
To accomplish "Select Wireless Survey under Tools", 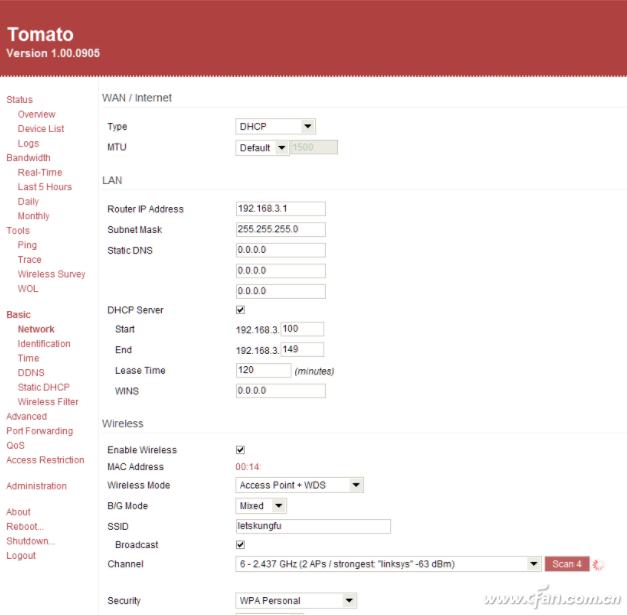I will pos(51,274).
